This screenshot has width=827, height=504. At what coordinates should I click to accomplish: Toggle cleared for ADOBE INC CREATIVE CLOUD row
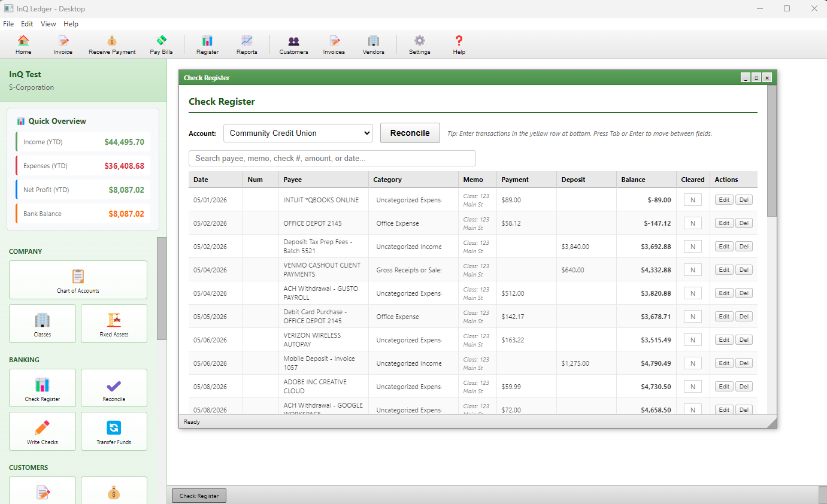(x=693, y=387)
